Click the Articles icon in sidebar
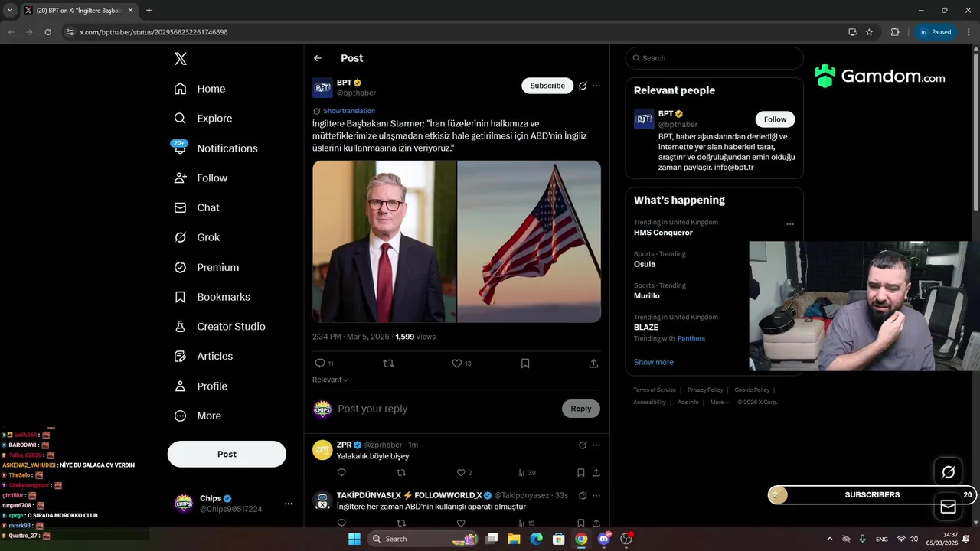The width and height of the screenshot is (980, 551). 180,356
